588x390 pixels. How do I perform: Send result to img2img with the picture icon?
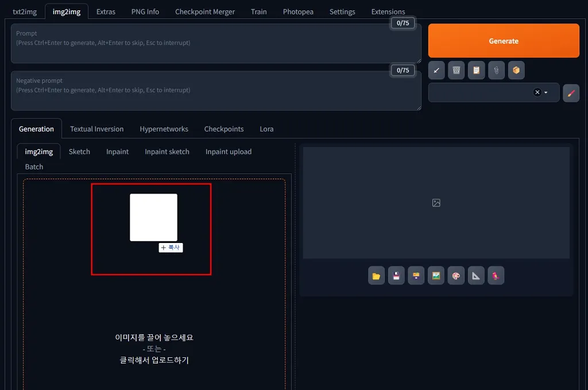(436, 275)
